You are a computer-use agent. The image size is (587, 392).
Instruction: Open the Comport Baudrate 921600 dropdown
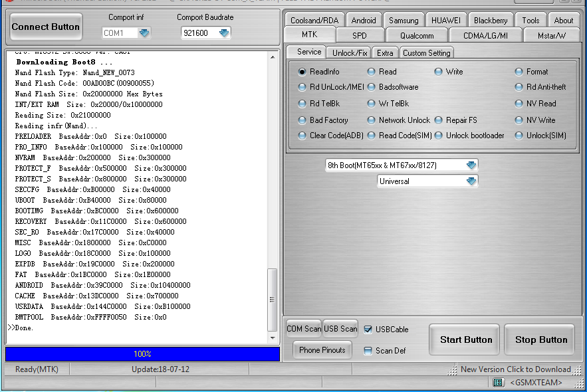pyautogui.click(x=224, y=33)
